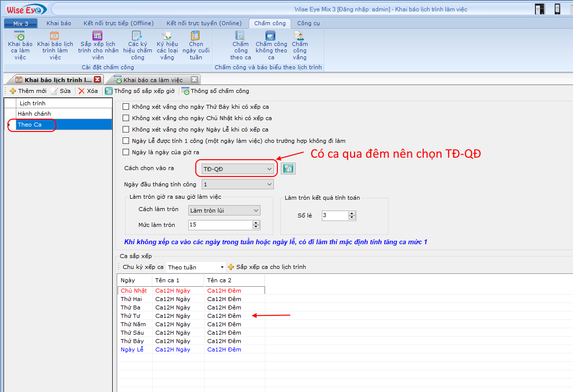Expand Chu kỳ xếp ca dropdown
The width and height of the screenshot is (573, 392).
click(222, 267)
